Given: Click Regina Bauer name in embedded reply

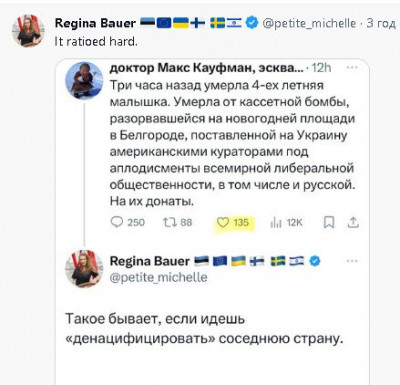Looking at the screenshot, I should (x=150, y=261).
